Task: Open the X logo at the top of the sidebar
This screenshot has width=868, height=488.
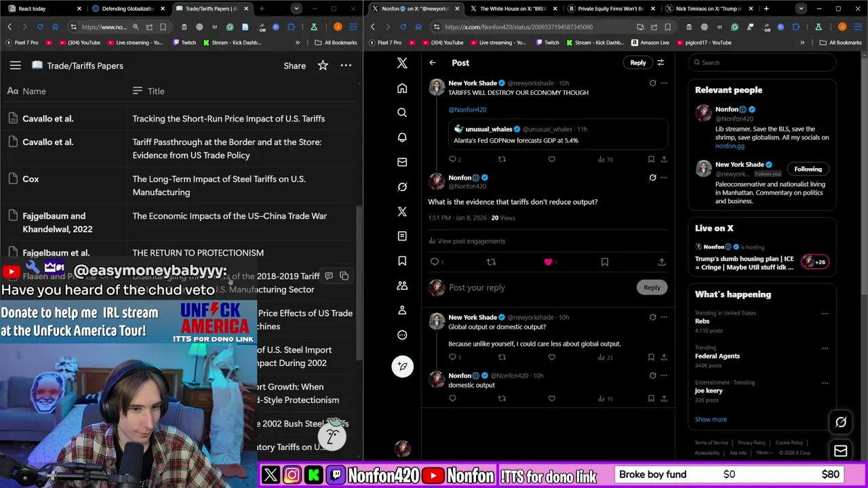Action: [x=402, y=63]
